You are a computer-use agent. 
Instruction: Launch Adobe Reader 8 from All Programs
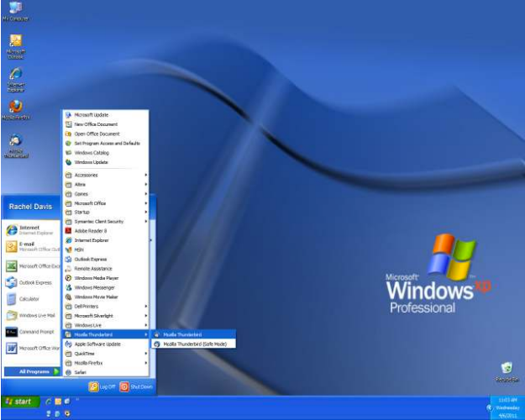tap(106, 231)
